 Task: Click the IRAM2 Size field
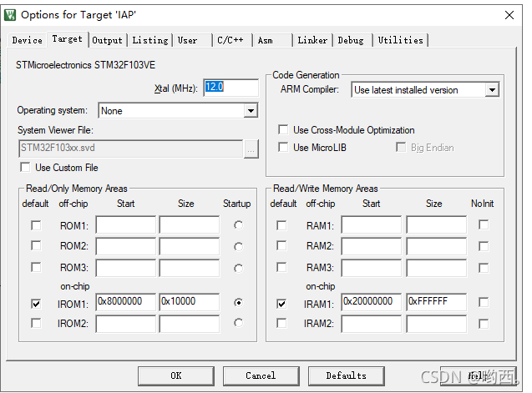click(436, 324)
